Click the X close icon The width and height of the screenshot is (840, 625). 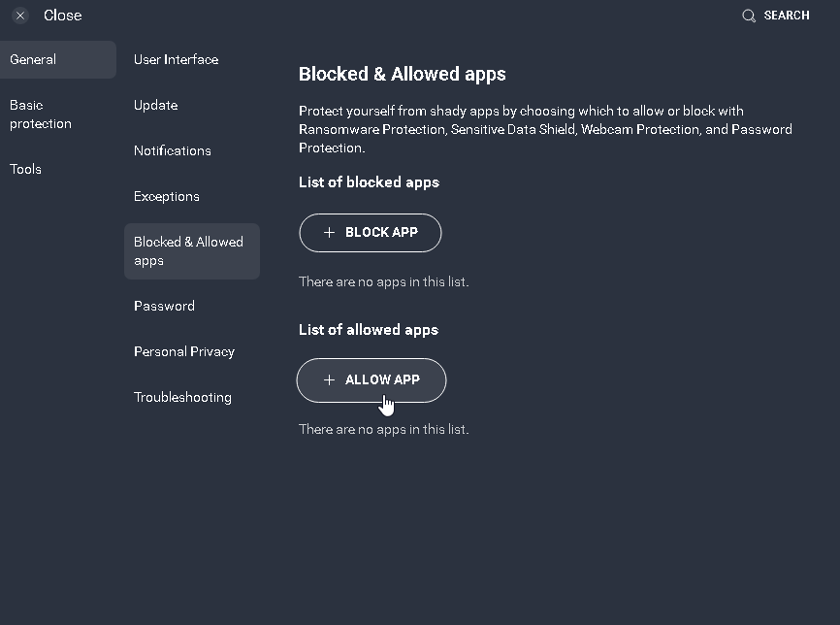(x=20, y=16)
